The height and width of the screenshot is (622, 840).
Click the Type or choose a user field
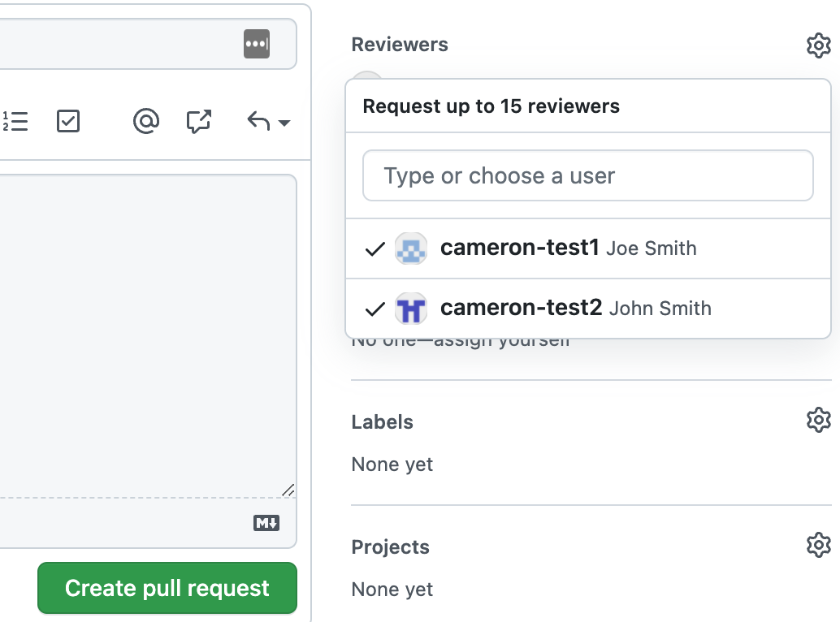point(587,175)
